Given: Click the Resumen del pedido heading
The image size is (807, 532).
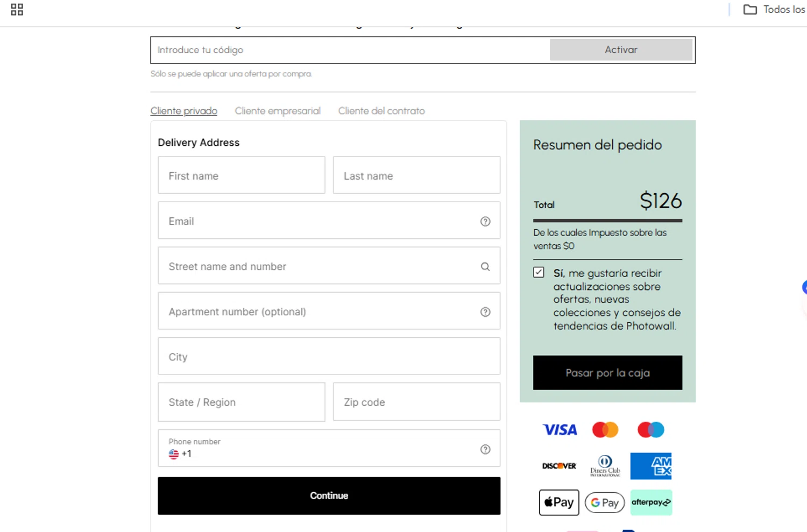Looking at the screenshot, I should [x=597, y=145].
